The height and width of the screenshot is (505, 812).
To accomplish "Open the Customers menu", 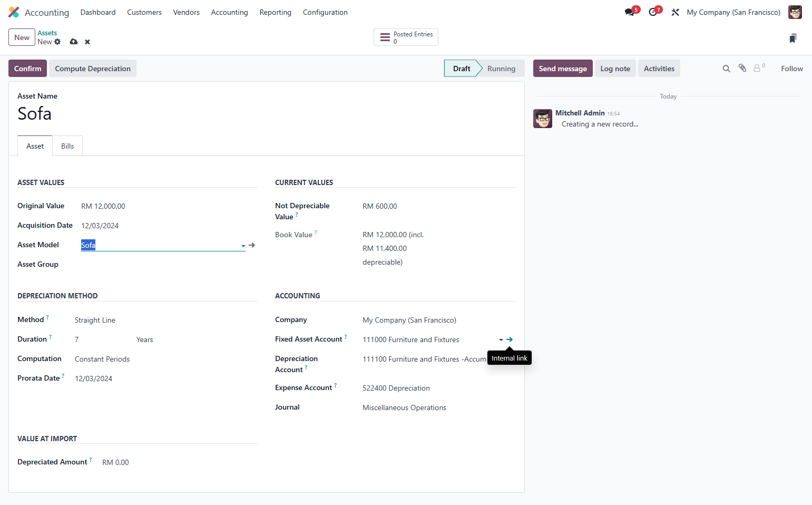I will click(x=144, y=12).
